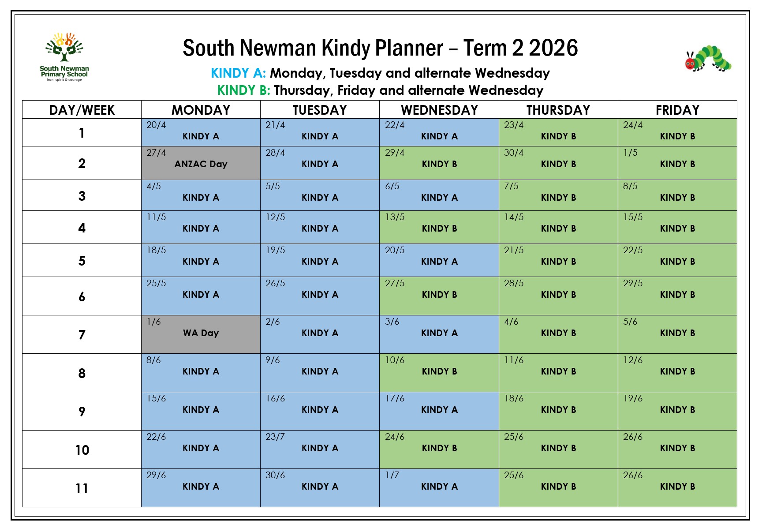Click the grey ANZAC Day cell
The image size is (762, 532).
point(201,163)
